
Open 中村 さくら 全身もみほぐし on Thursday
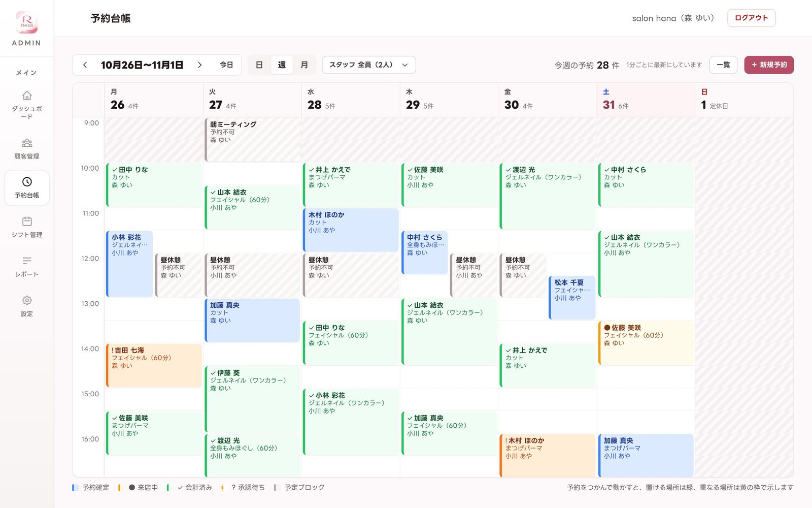coord(425,252)
